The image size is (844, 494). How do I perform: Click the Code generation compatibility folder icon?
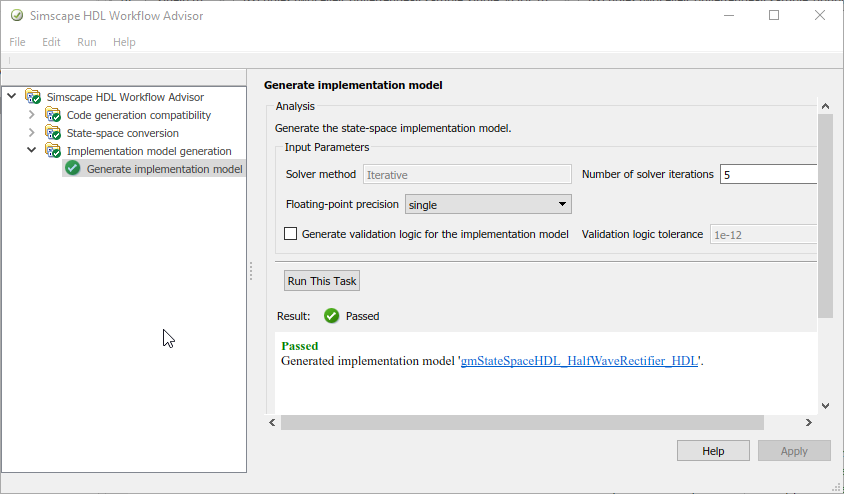[x=53, y=115]
